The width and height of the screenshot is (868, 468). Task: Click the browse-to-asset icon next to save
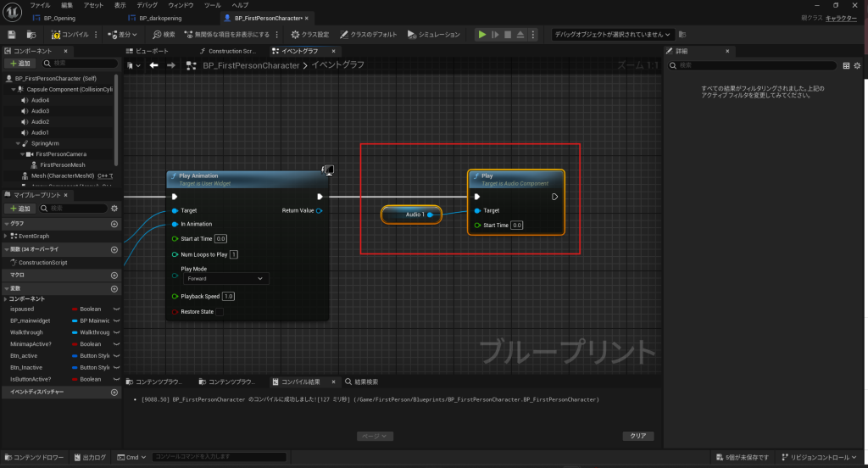pyautogui.click(x=31, y=35)
